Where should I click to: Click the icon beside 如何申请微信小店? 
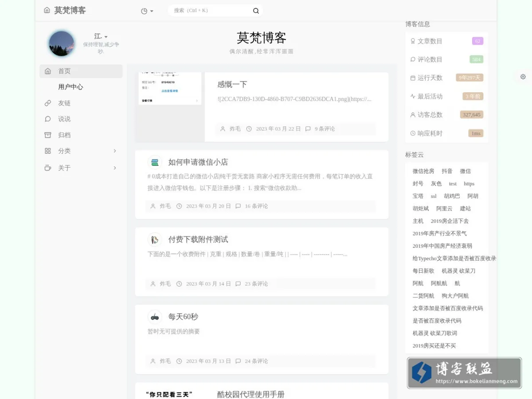155,162
